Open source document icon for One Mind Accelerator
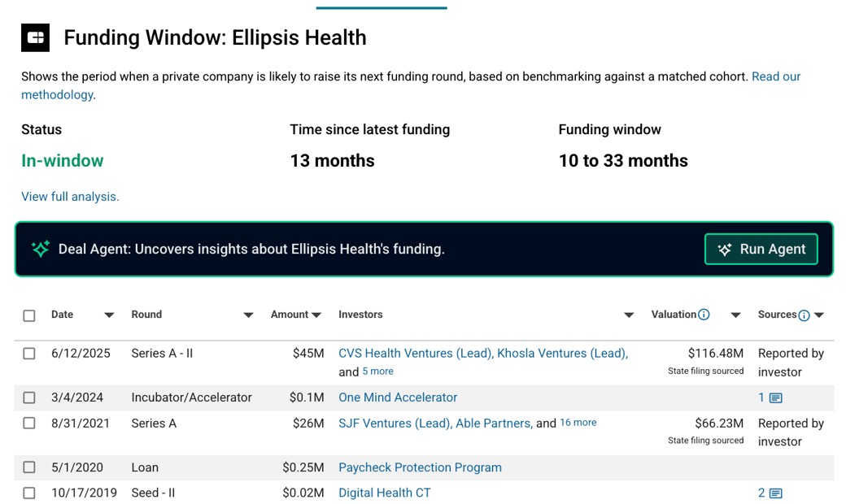This screenshot has width=846, height=504. coord(776,398)
